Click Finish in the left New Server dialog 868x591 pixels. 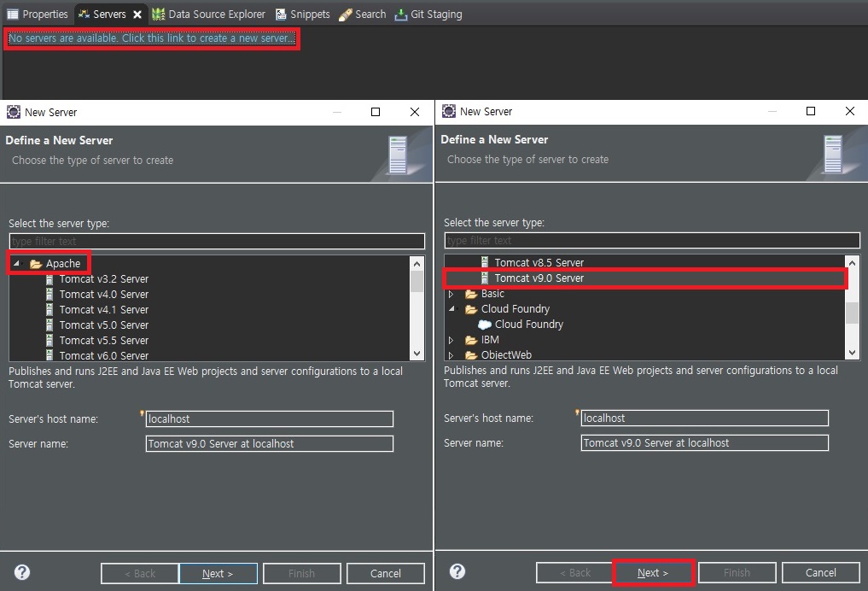click(301, 574)
